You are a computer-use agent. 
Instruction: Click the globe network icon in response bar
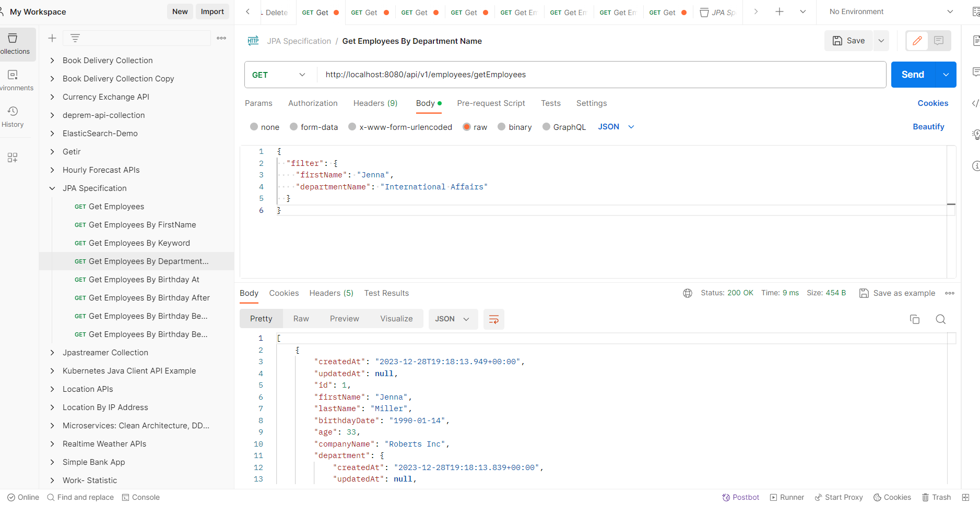(688, 293)
